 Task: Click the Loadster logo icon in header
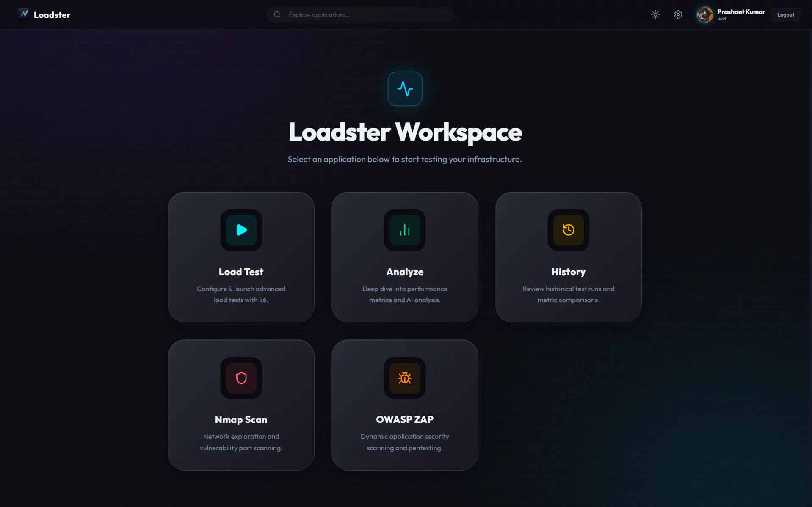[23, 14]
